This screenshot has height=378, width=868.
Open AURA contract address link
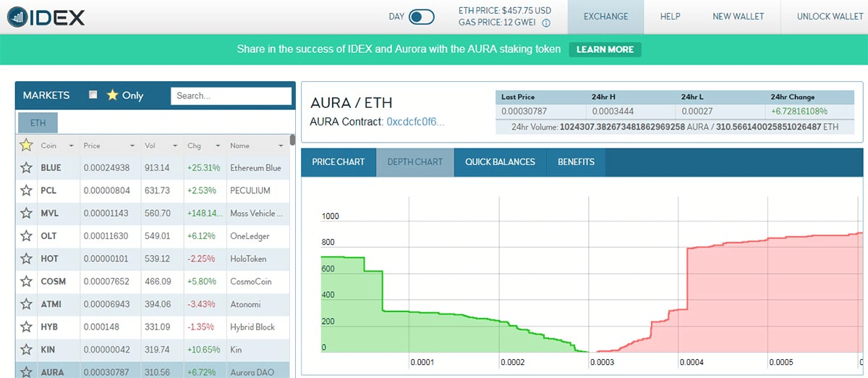click(x=416, y=122)
